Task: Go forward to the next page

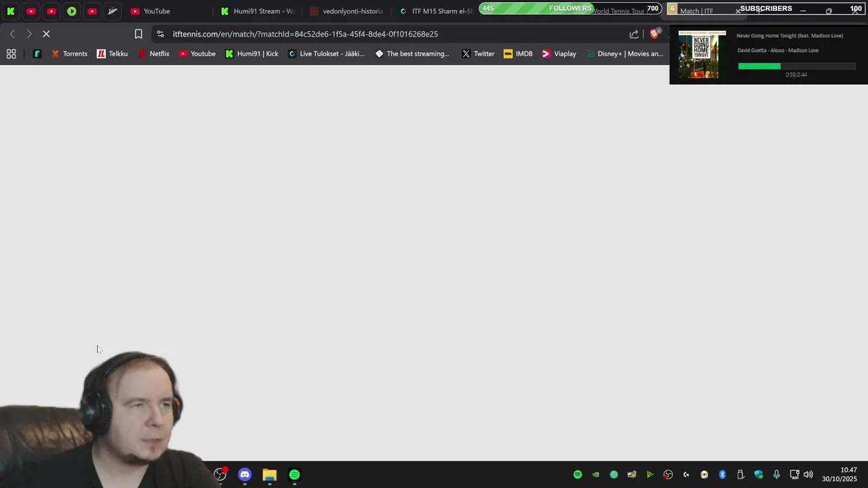Action: [x=29, y=34]
